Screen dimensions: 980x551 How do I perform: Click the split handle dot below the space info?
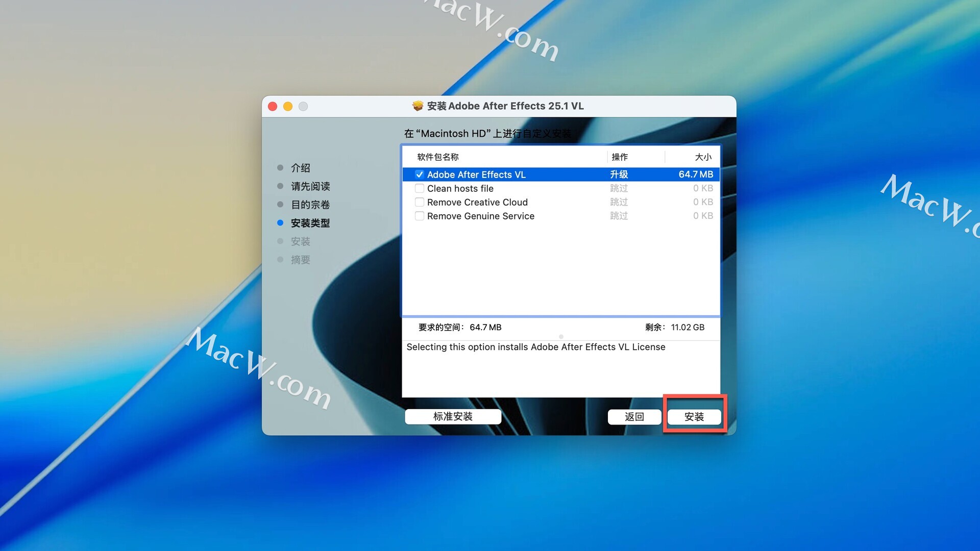pos(561,337)
